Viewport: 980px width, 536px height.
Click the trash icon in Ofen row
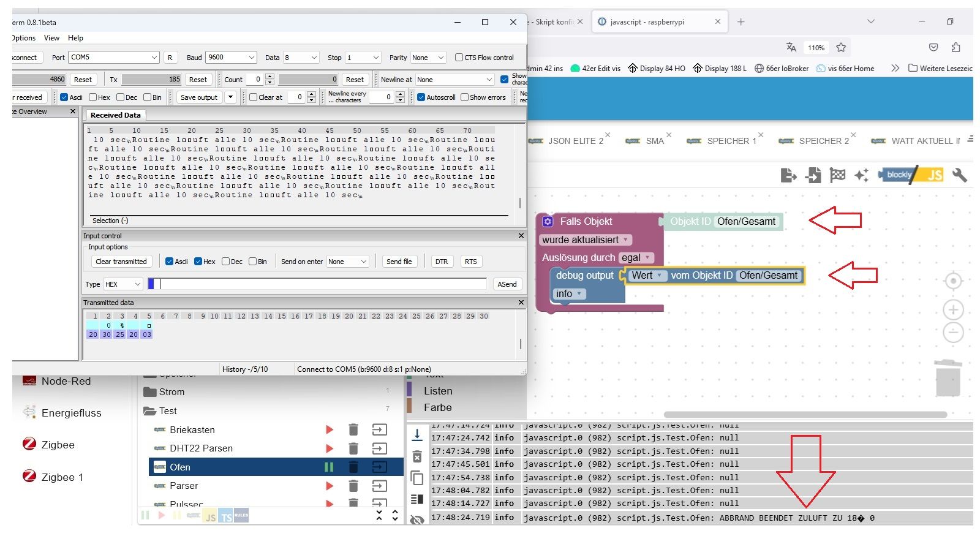(353, 467)
